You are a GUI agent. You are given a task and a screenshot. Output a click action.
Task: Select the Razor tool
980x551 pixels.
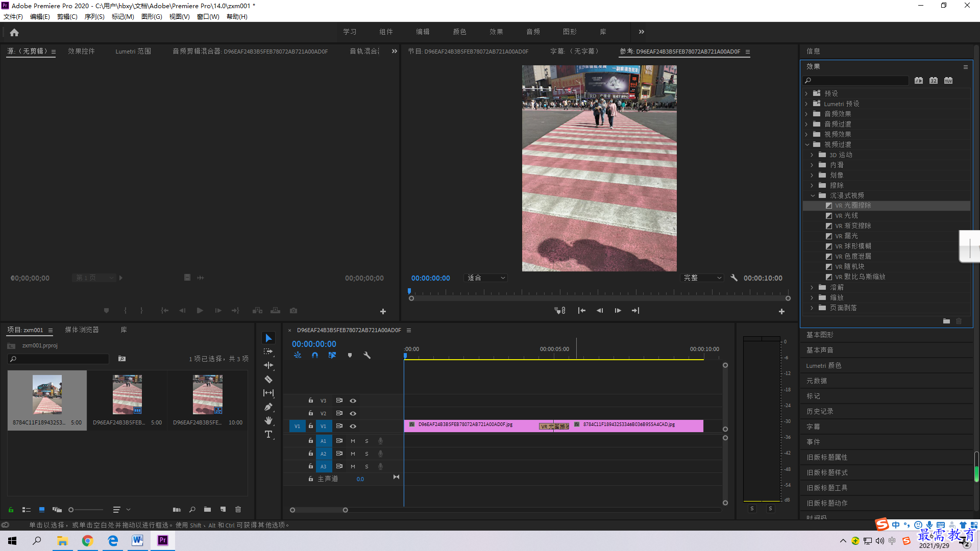pos(268,379)
